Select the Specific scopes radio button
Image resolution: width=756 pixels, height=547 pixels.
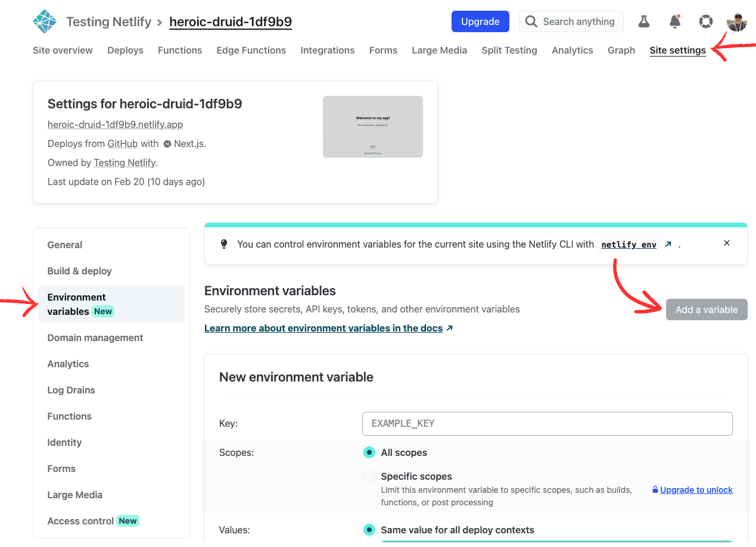tap(369, 476)
